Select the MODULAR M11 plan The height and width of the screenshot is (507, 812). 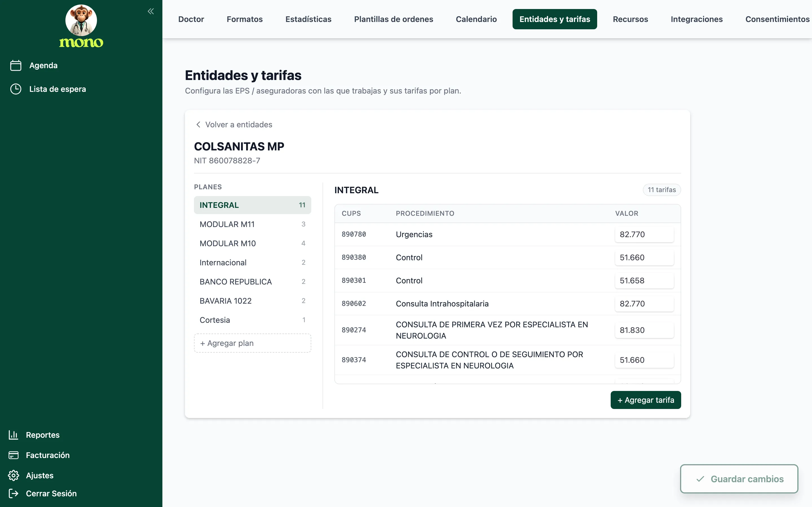(252, 224)
